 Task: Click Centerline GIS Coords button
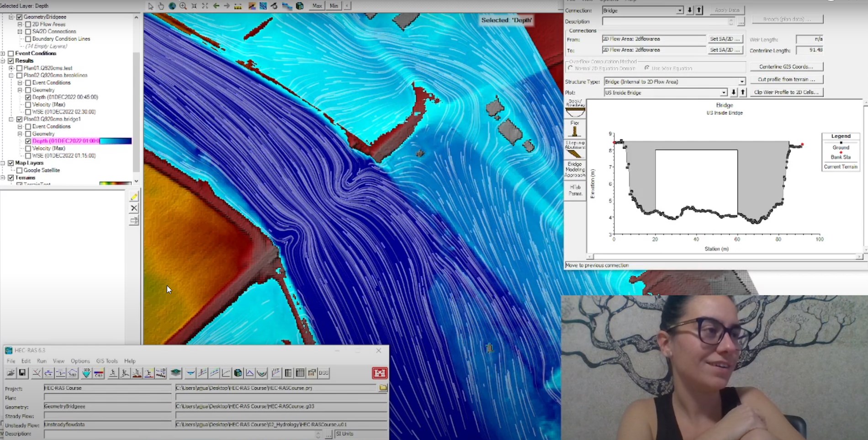click(786, 67)
